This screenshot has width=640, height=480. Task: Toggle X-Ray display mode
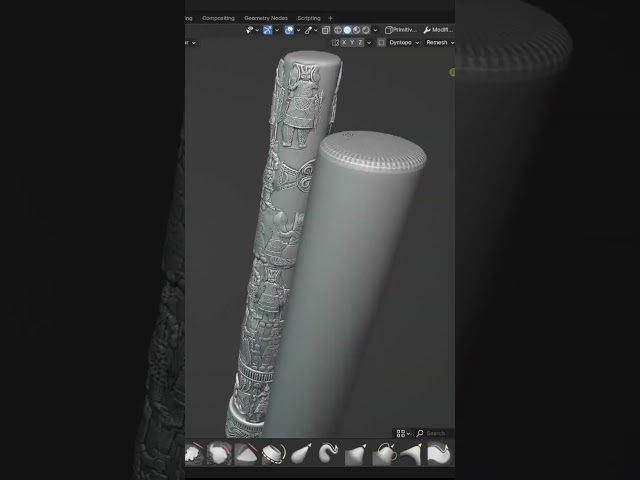pos(325,30)
